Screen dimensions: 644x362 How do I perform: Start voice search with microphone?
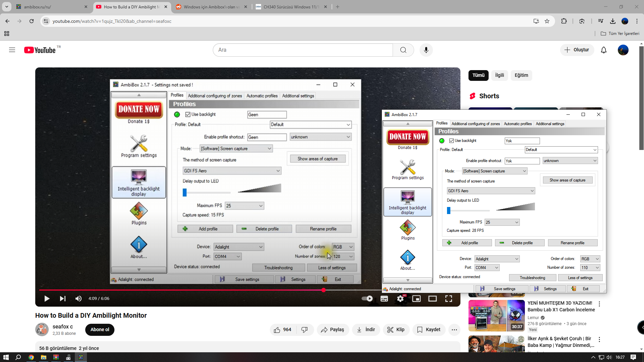[x=426, y=50]
